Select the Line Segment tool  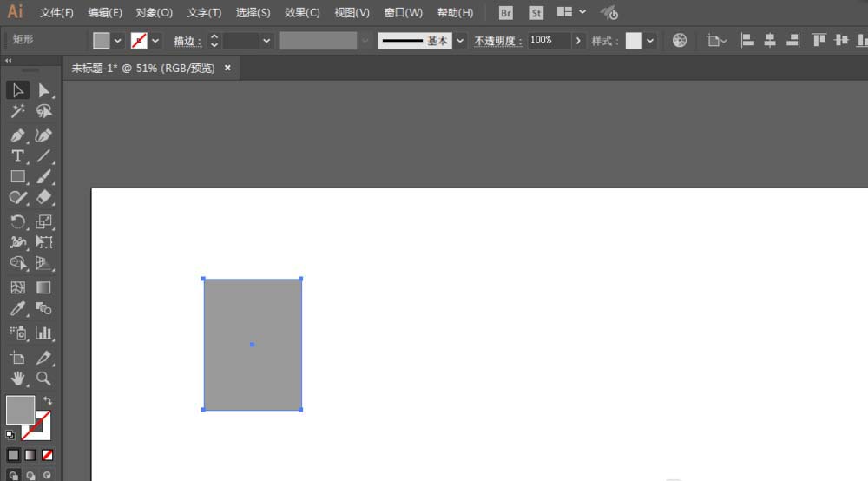[43, 156]
